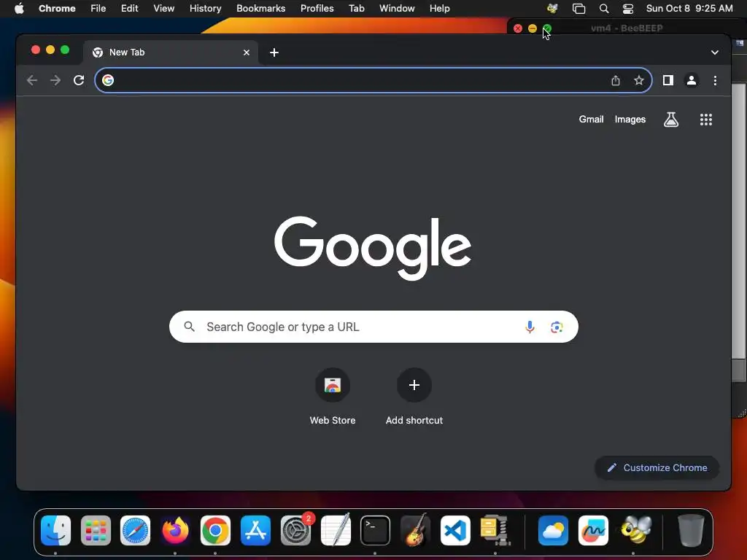This screenshot has height=560, width=747.
Task: Select the New Tab tab
Action: (171, 52)
